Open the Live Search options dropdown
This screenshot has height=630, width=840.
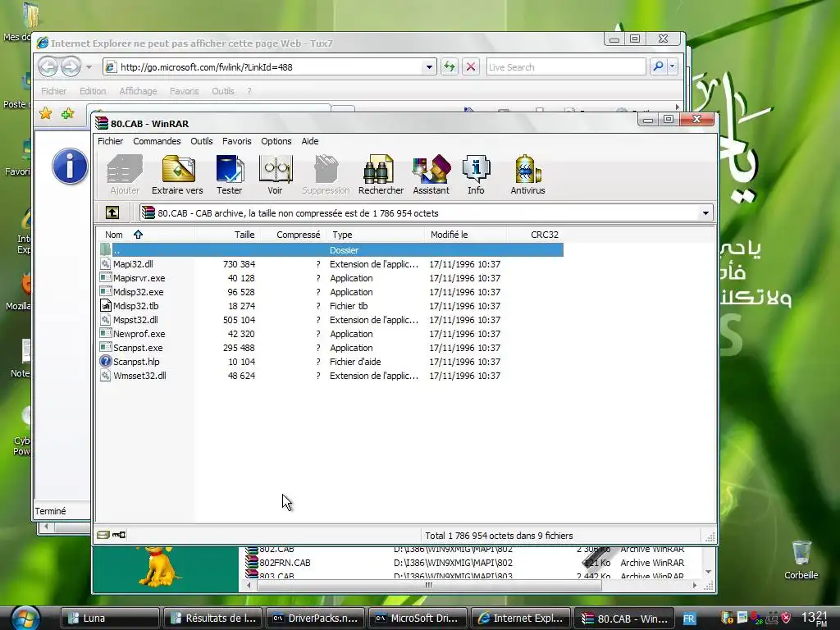click(x=673, y=67)
